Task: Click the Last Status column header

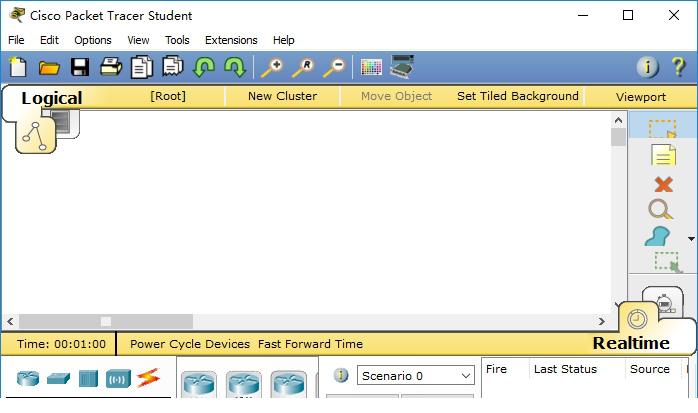Action: (565, 369)
